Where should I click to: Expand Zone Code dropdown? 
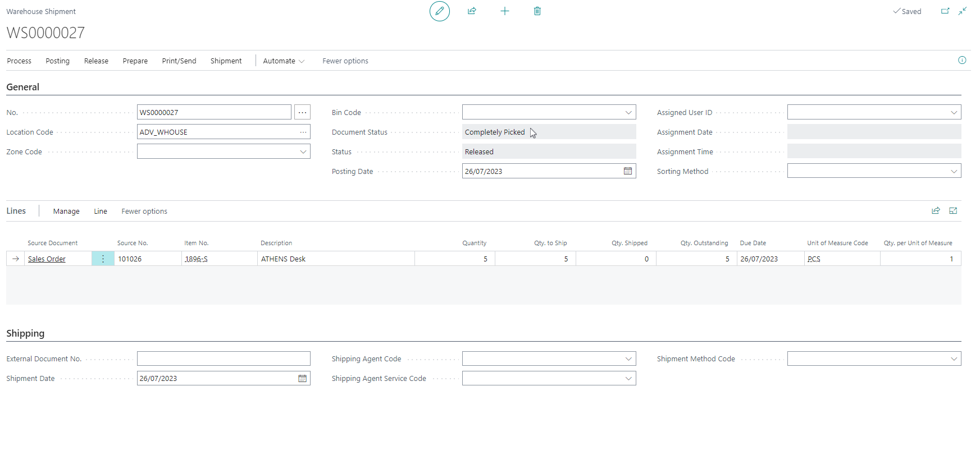303,151
